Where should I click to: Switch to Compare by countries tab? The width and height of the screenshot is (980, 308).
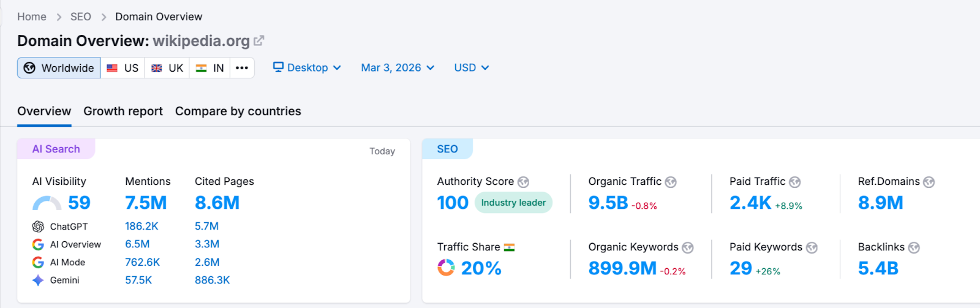click(x=238, y=111)
